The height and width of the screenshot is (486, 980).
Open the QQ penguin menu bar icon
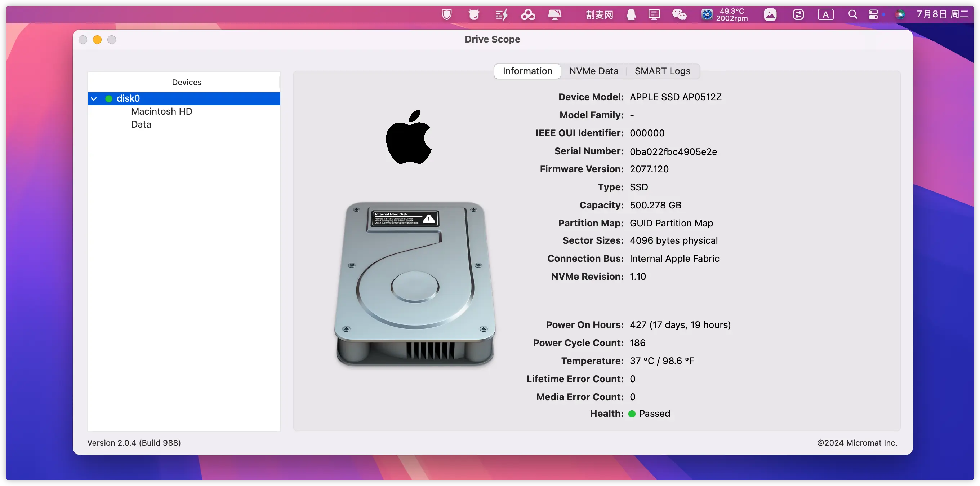click(631, 15)
